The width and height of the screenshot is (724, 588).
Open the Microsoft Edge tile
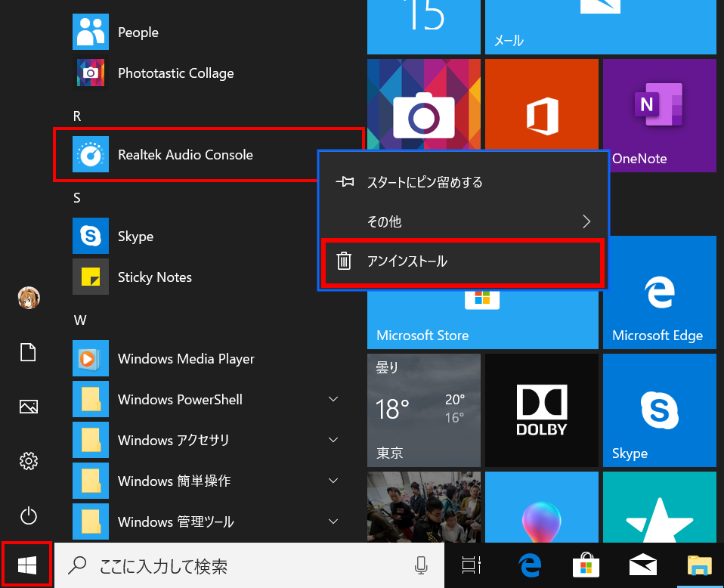[x=659, y=292]
